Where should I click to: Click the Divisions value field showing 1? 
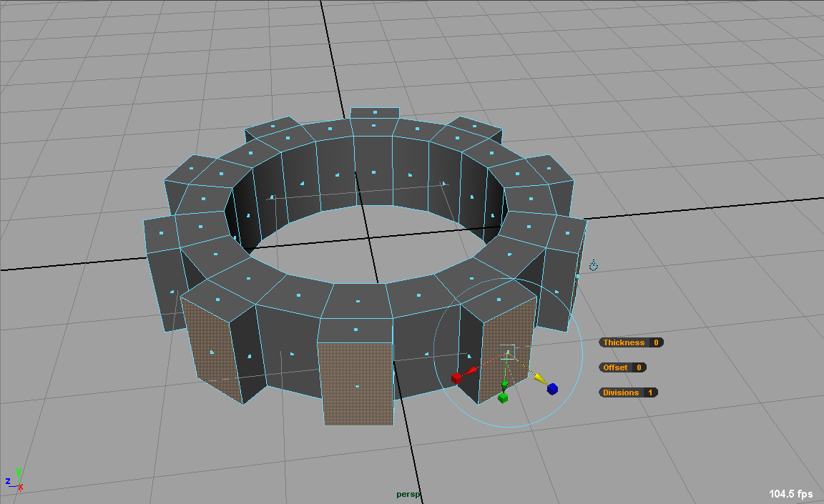650,392
